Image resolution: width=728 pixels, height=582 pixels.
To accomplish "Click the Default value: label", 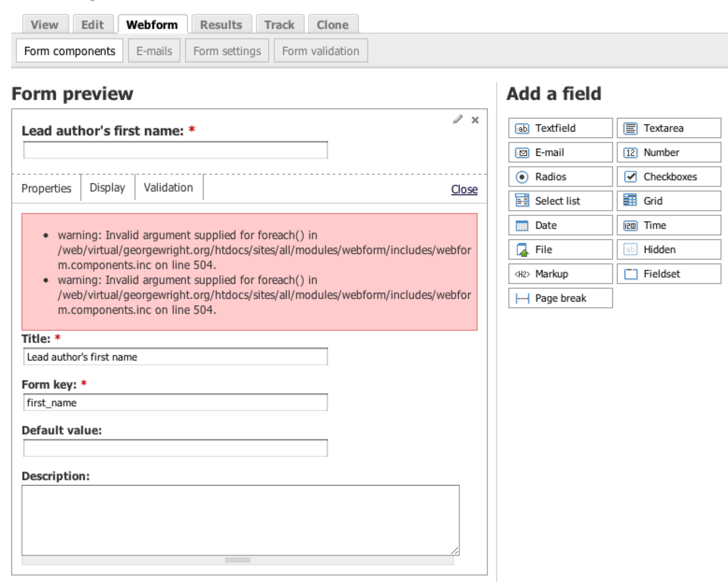I will [62, 430].
